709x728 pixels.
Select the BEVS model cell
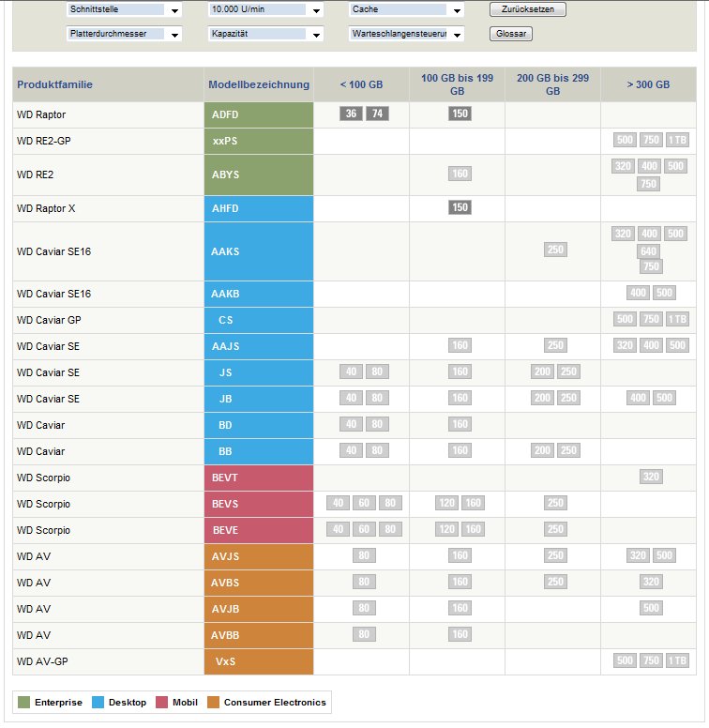259,504
